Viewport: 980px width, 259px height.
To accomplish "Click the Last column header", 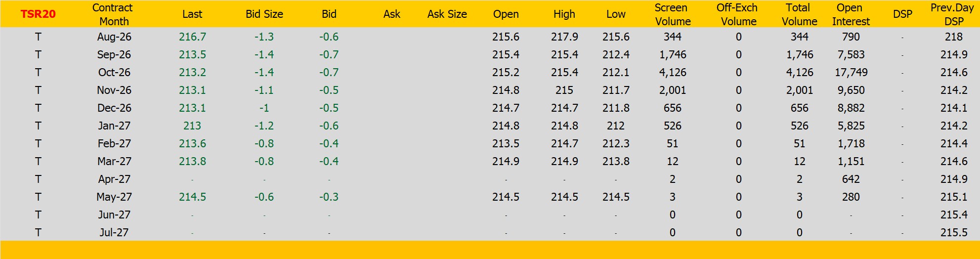I will [x=192, y=14].
